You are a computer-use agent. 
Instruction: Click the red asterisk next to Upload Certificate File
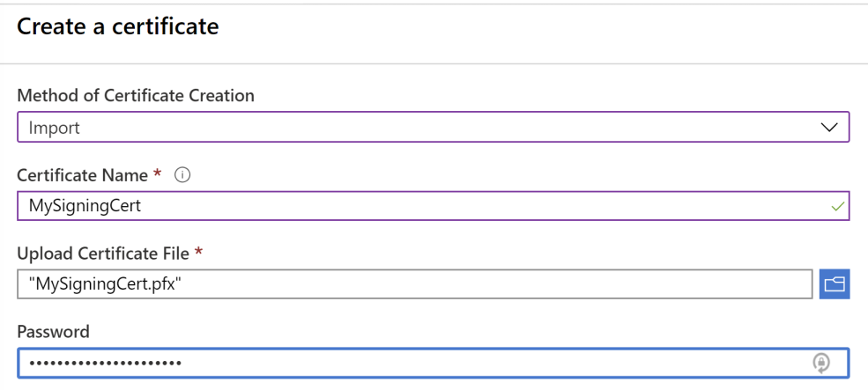click(199, 252)
